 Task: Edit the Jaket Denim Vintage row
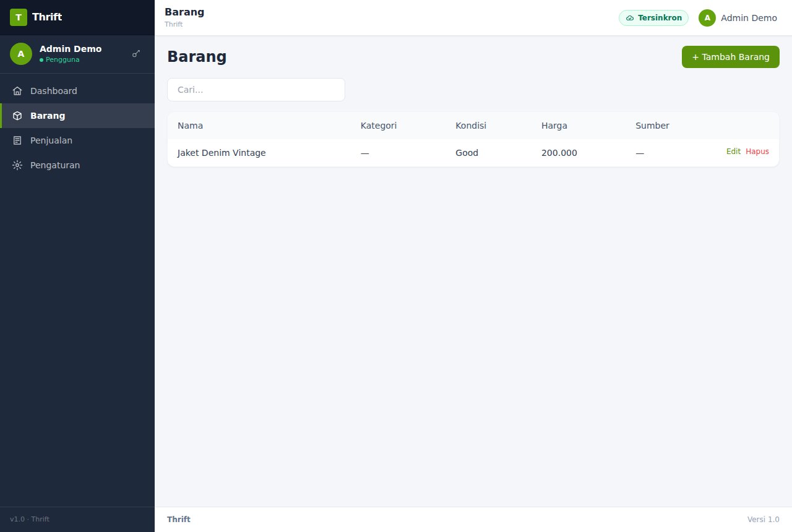733,152
